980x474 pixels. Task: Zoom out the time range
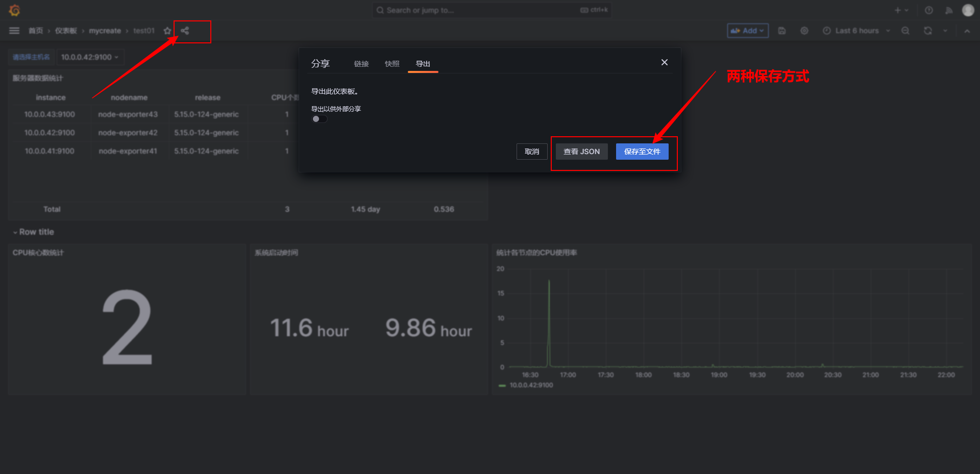click(x=905, y=31)
